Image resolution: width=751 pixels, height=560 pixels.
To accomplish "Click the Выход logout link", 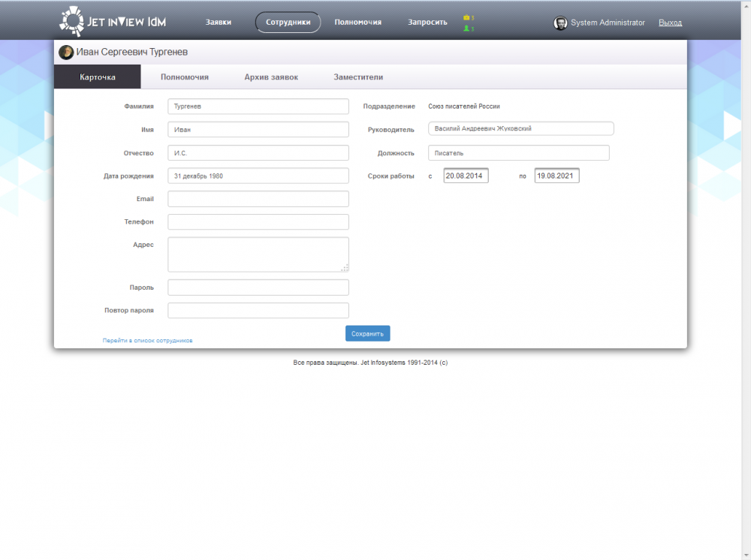I will (x=670, y=23).
